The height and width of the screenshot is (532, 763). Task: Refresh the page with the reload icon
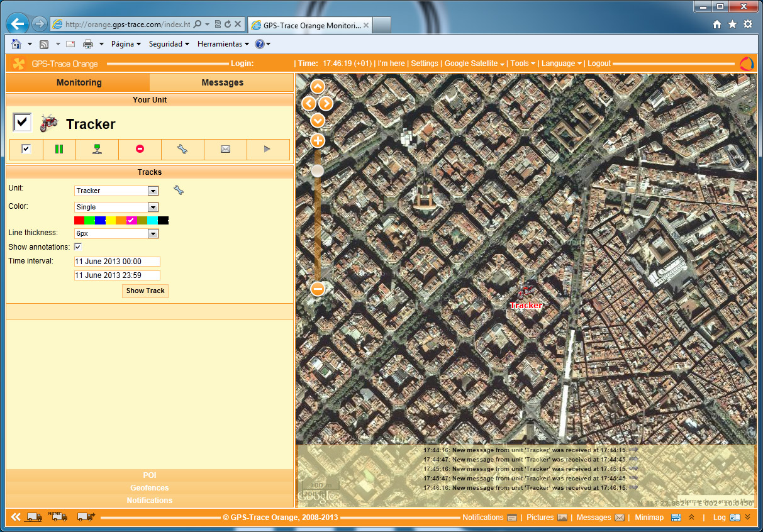[227, 24]
